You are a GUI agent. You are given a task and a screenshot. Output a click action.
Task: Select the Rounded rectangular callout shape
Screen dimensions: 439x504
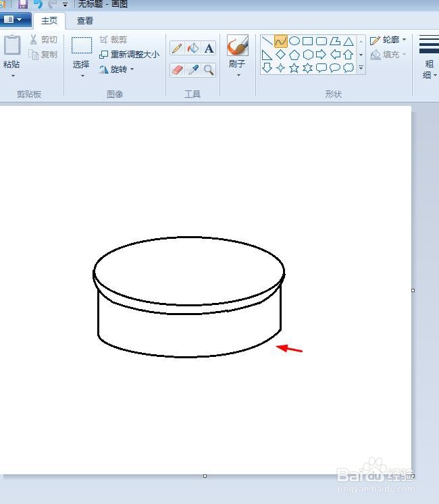[321, 68]
